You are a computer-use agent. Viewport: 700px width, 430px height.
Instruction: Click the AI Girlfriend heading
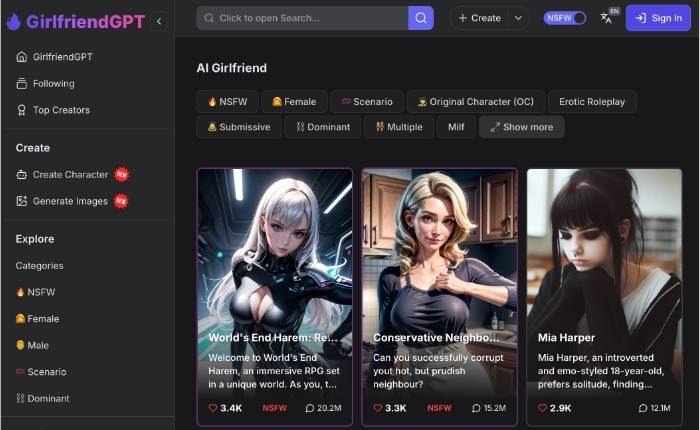click(x=232, y=68)
